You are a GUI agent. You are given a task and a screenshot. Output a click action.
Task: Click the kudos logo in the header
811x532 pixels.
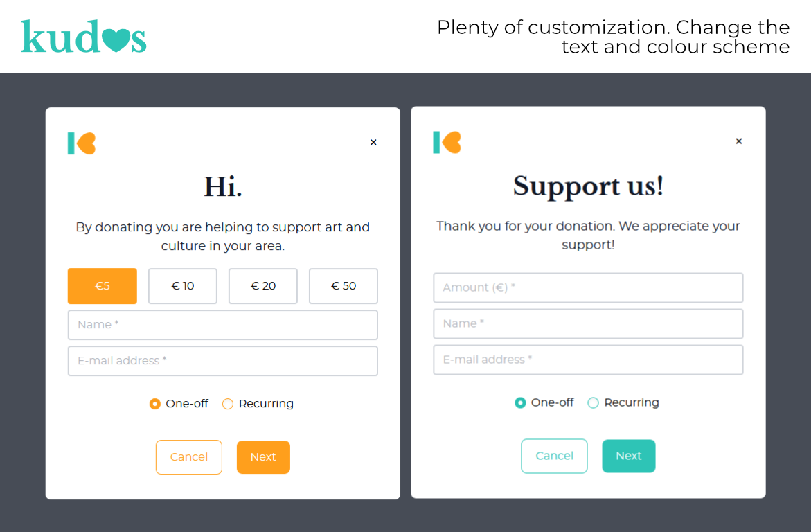(83, 36)
